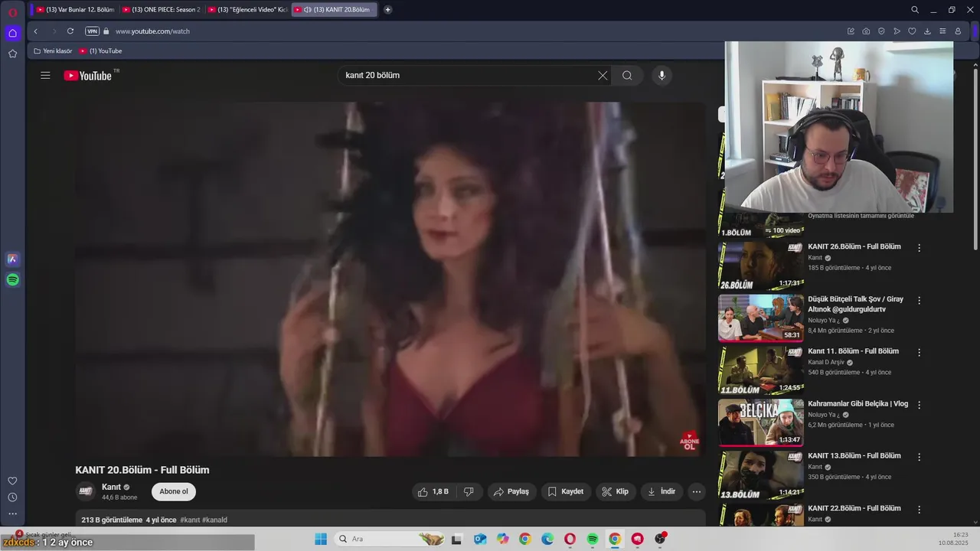
Task: Click the video player to pause
Action: click(x=390, y=279)
